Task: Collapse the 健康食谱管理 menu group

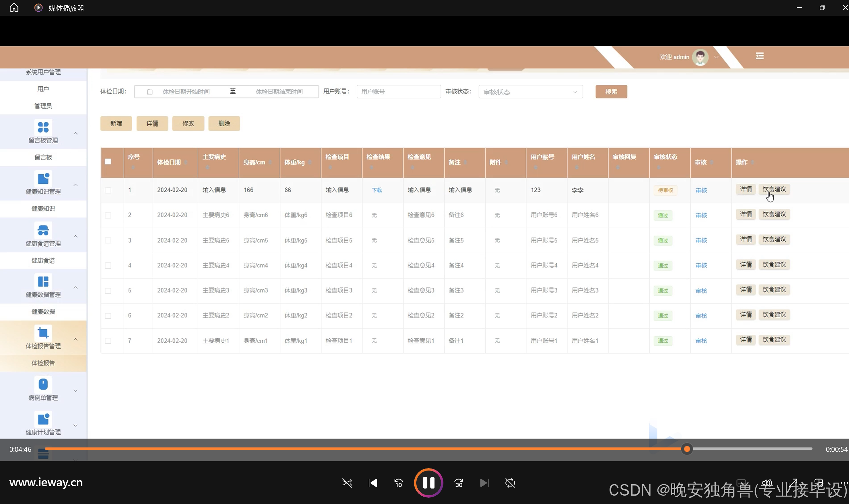Action: (75, 236)
